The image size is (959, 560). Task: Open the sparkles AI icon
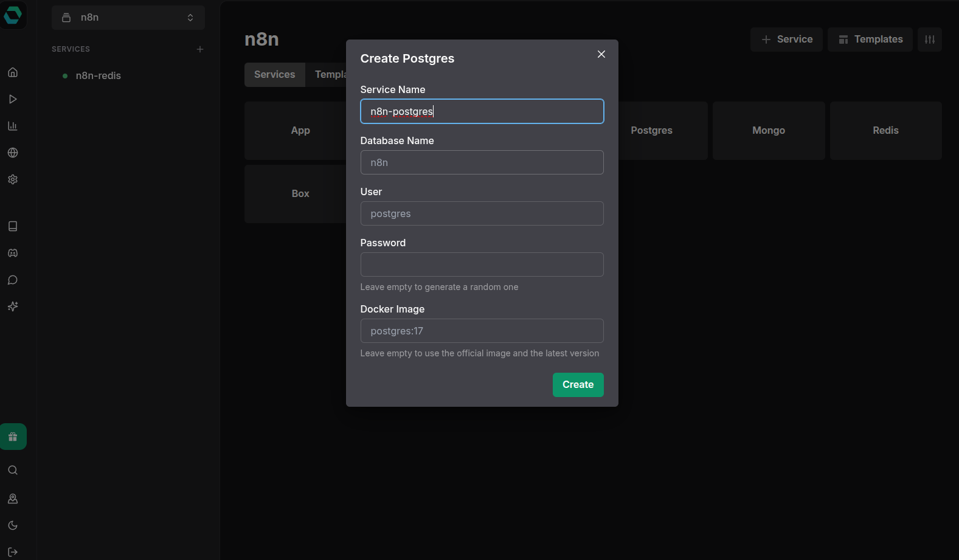point(13,306)
